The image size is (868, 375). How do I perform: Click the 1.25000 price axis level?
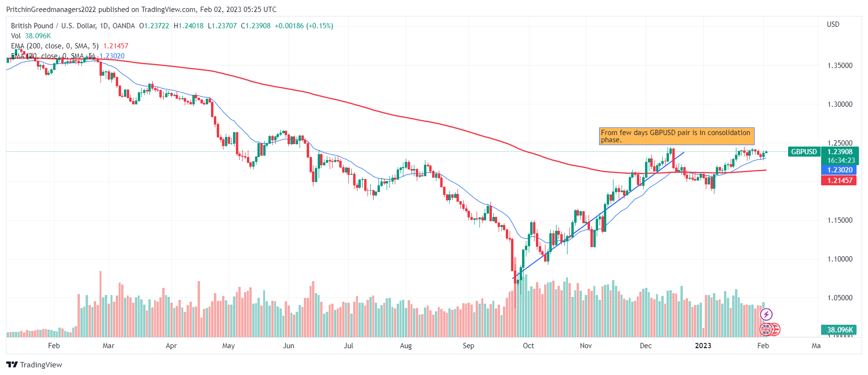point(840,143)
